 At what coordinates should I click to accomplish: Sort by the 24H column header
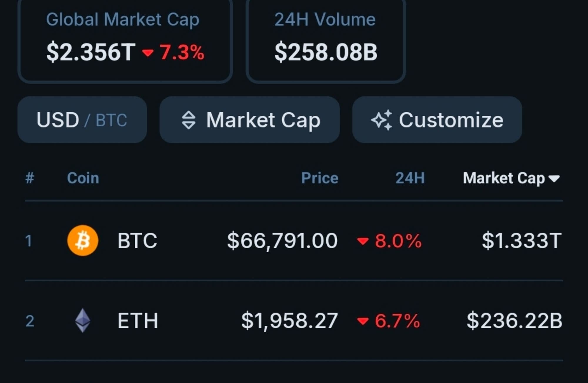(x=410, y=178)
